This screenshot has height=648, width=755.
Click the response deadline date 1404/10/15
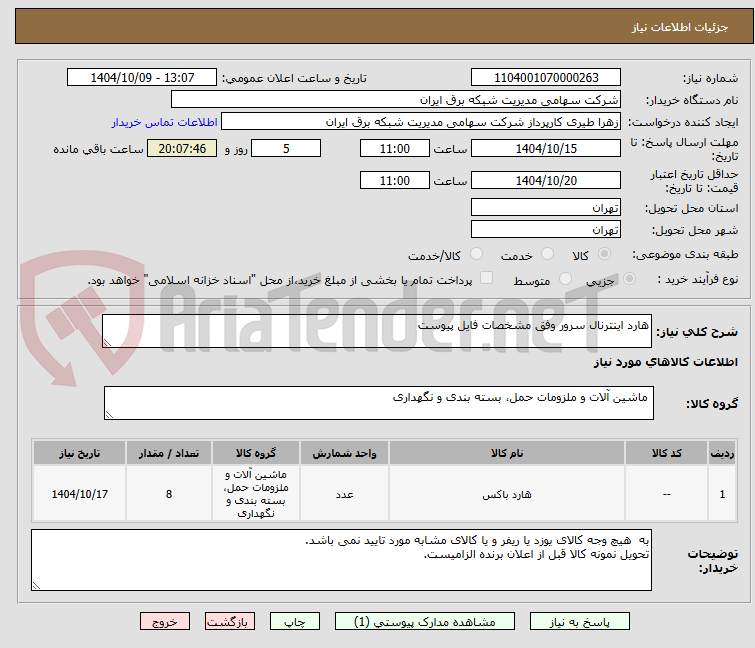click(x=546, y=148)
